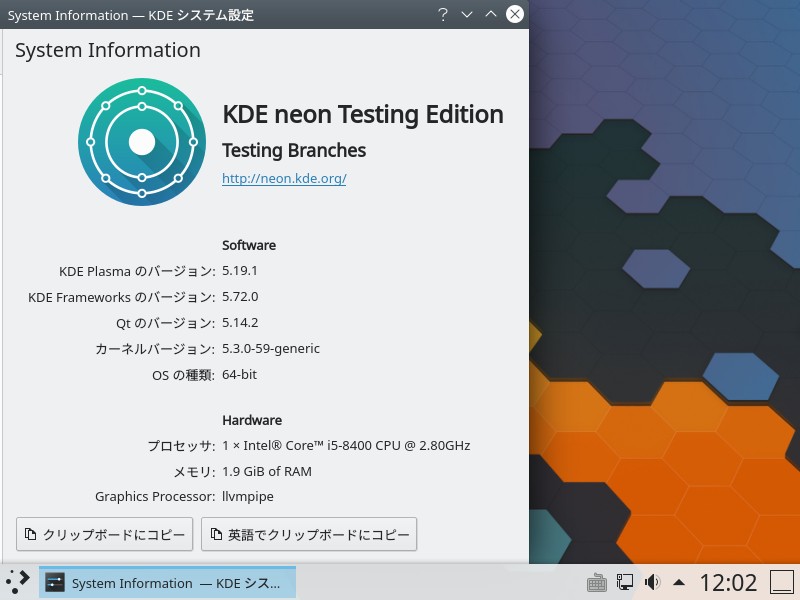Click the Graphics Processor label
This screenshot has height=600, width=800.
[155, 496]
